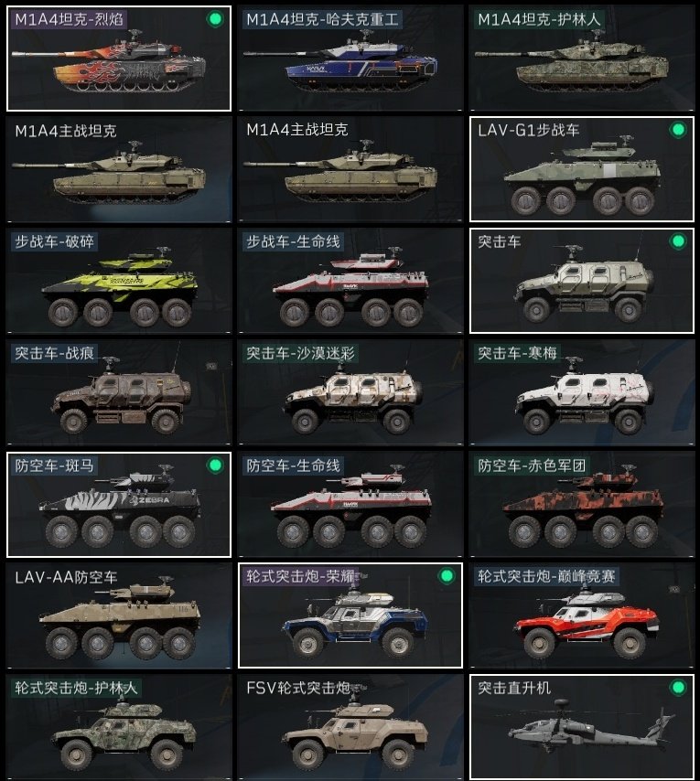Click the green equipped dot on 轮式突击炮-荣耀
Viewport: 700px width, 781px height.
click(x=447, y=576)
